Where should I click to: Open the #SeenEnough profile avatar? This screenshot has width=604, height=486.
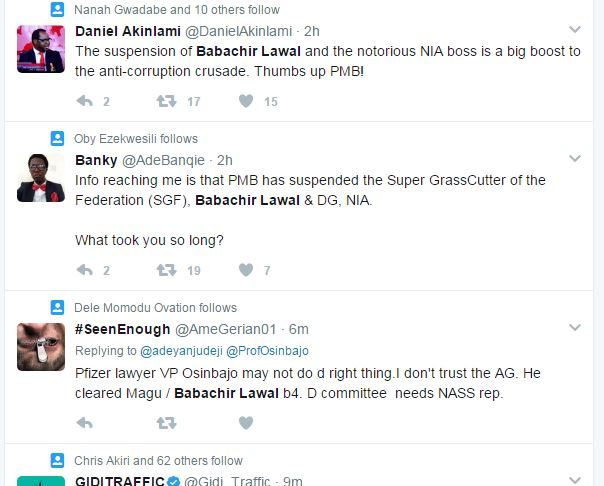(x=41, y=347)
